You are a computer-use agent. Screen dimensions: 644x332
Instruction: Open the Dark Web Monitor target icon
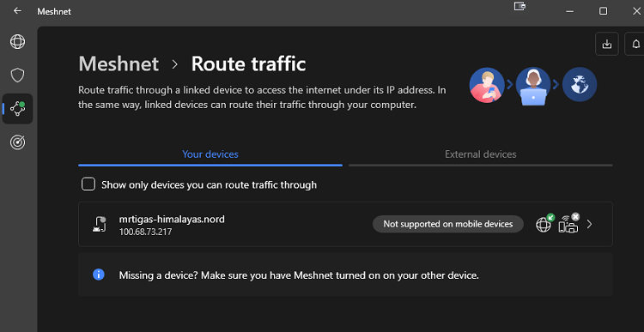(x=18, y=142)
